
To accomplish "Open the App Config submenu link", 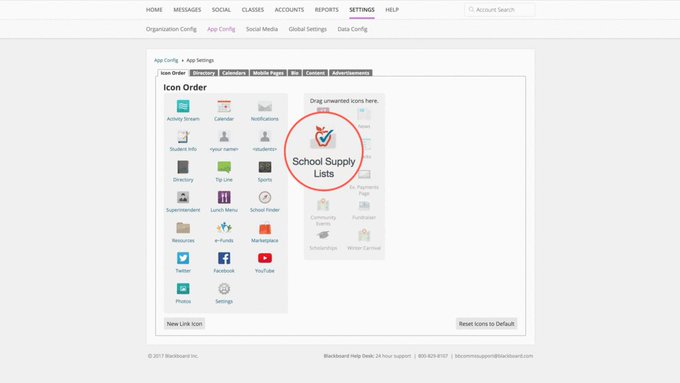I will click(221, 29).
